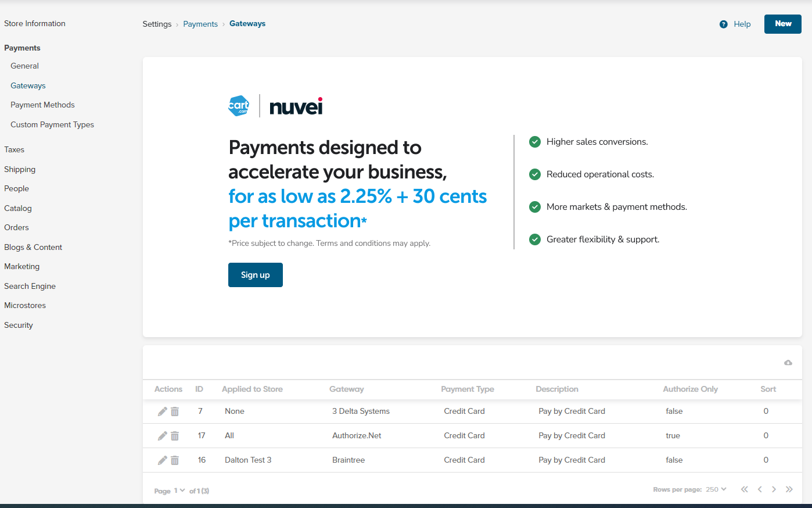Open Payment Methods in sidebar
The width and height of the screenshot is (812, 508).
[x=42, y=105]
